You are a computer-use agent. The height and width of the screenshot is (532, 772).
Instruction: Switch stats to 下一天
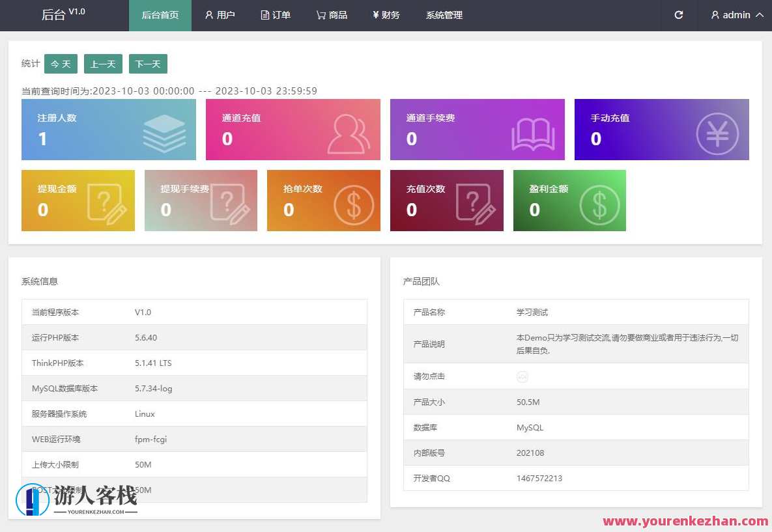tap(148, 64)
